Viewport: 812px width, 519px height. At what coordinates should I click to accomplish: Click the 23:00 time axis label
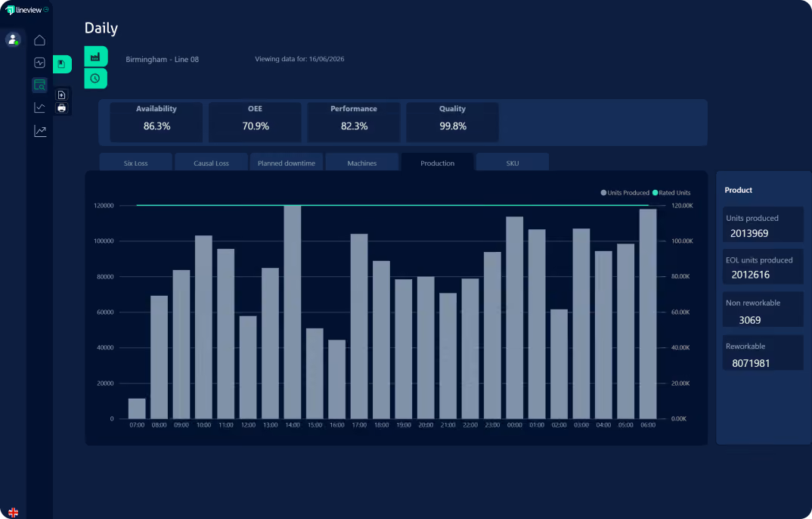coord(492,424)
